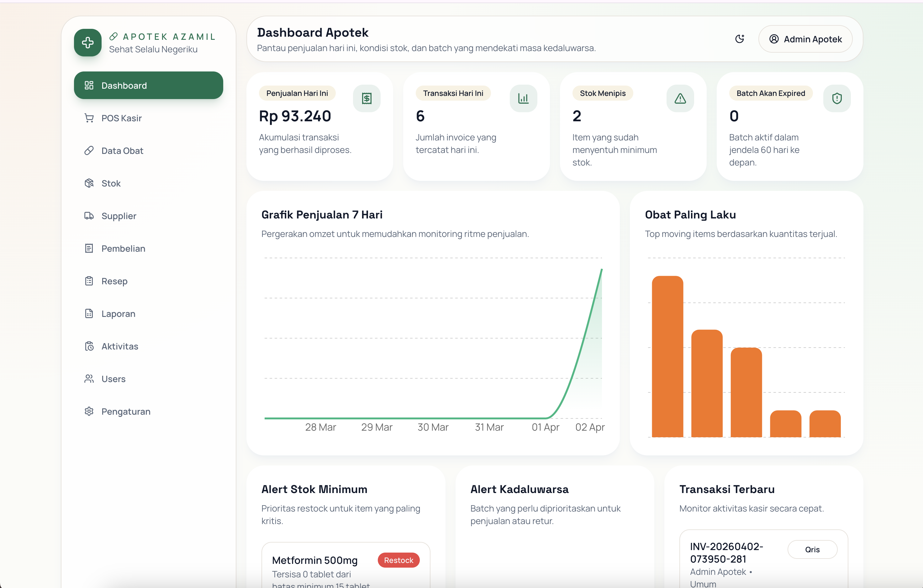The image size is (923, 588).
Task: Click the receipt icon in Penjualan Hari Ini
Action: (x=367, y=98)
